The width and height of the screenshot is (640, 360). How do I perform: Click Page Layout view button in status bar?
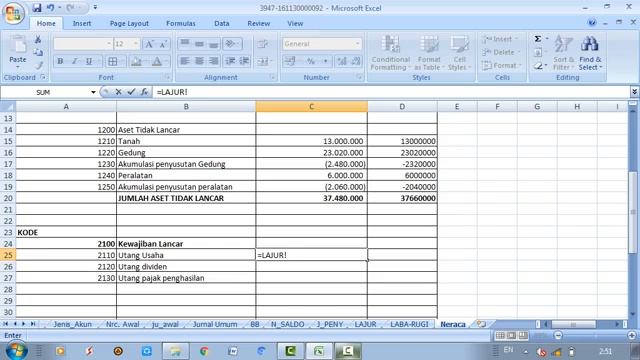point(511,336)
